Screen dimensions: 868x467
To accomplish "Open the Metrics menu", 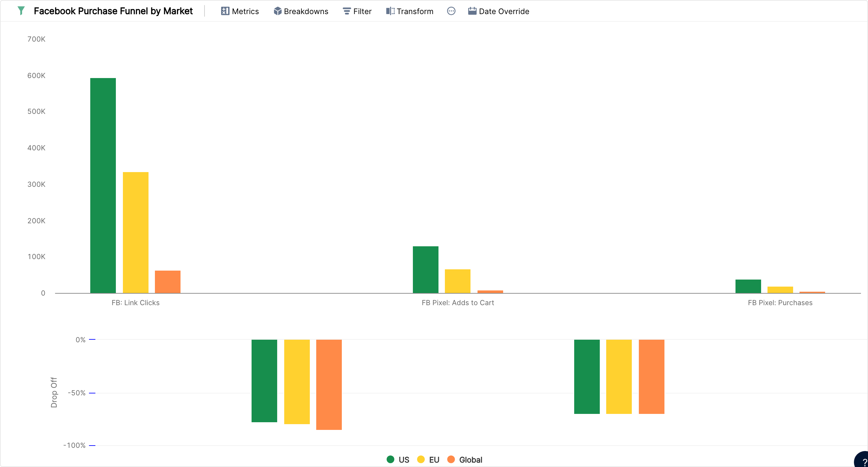I will coord(240,11).
